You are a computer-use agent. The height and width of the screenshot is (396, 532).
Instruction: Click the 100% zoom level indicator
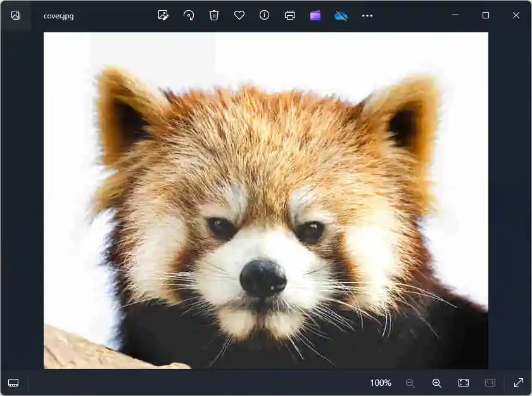[x=381, y=383]
